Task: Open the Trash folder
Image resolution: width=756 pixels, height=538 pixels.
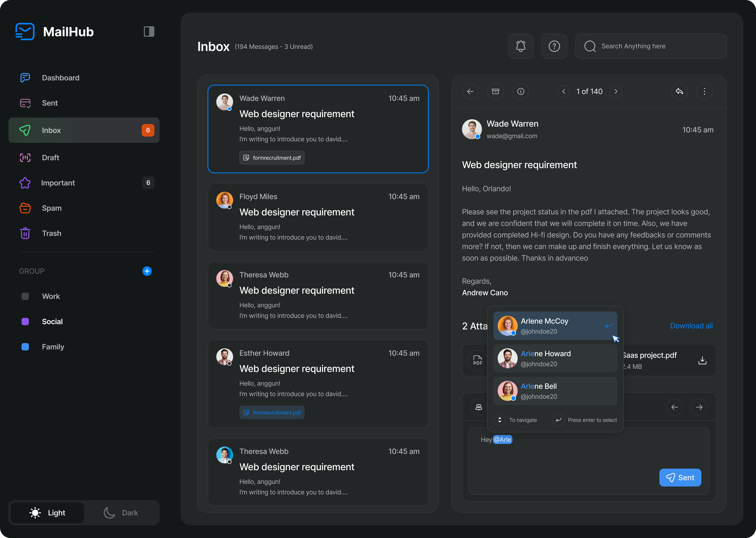Action: tap(52, 233)
